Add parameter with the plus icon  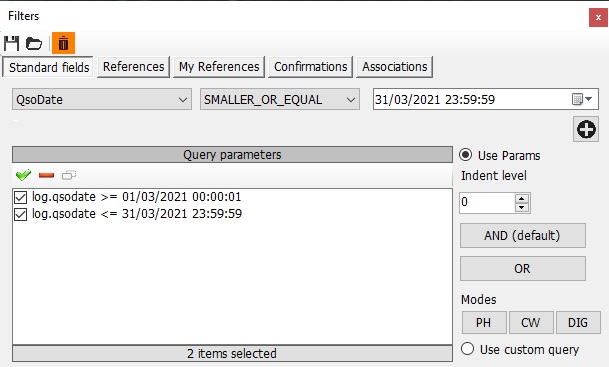coord(586,129)
